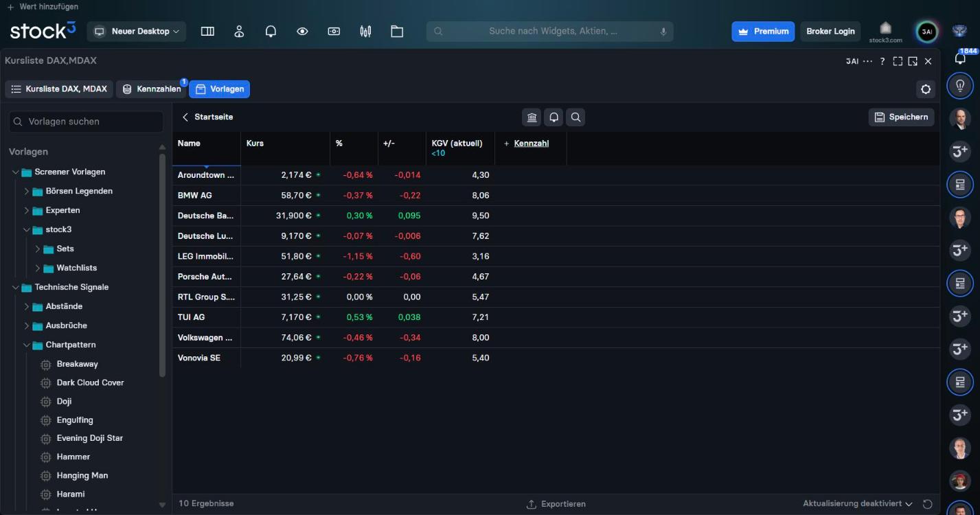Open widget help via the question mark
Screen dimensions: 980x515
coord(882,61)
